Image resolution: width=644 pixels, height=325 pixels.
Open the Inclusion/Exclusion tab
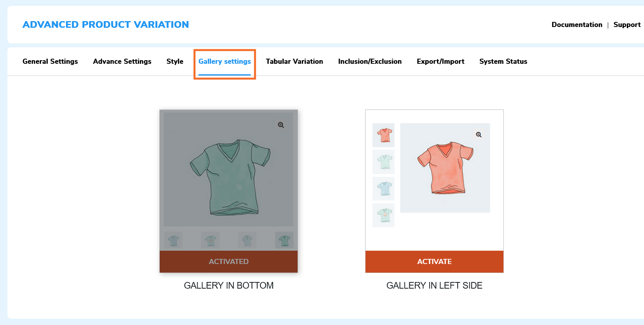point(370,61)
